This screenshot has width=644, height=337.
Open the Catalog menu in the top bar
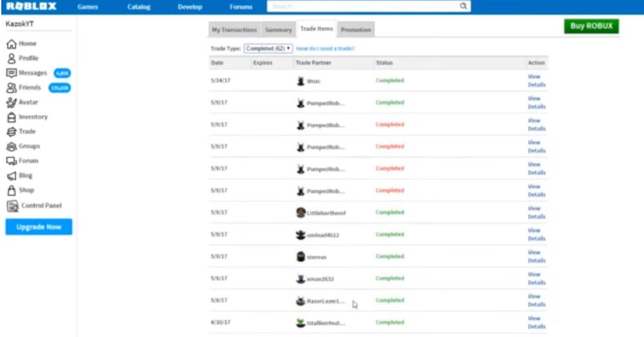[139, 7]
